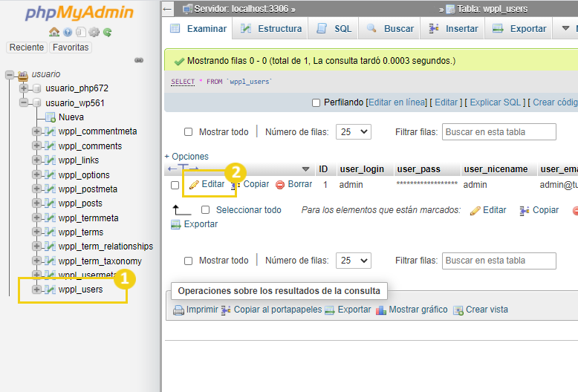Click the Home icon under the phpMyAdmin logo
The height and width of the screenshot is (392, 578).
[x=54, y=32]
